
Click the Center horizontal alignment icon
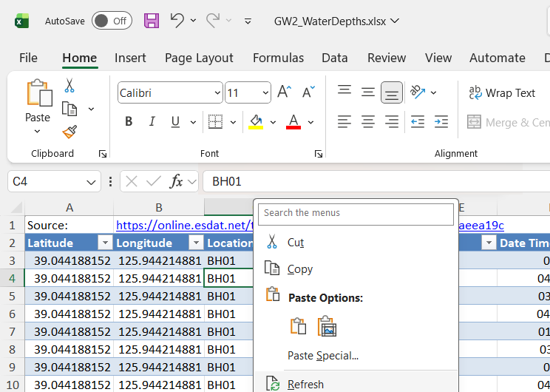368,121
